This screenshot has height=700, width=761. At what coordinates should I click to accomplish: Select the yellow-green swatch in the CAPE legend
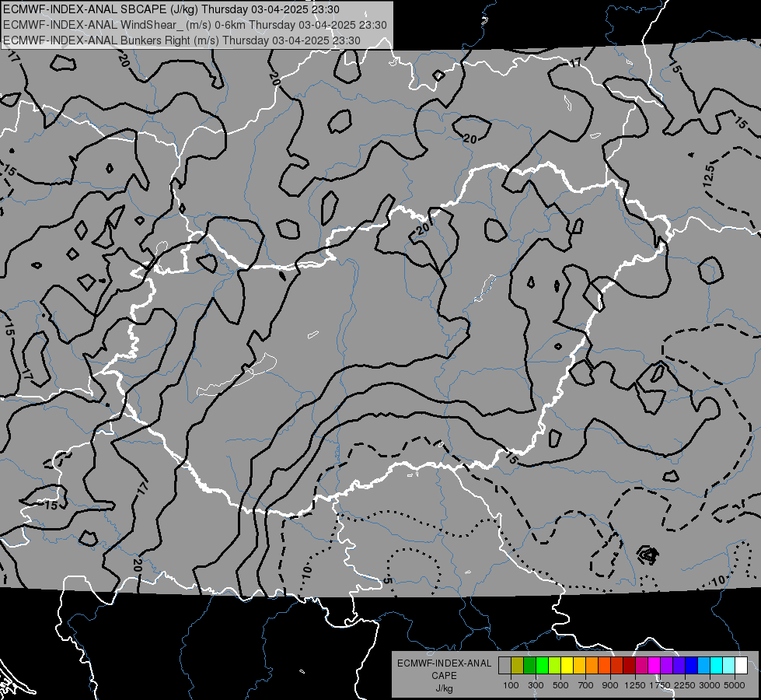(555, 666)
